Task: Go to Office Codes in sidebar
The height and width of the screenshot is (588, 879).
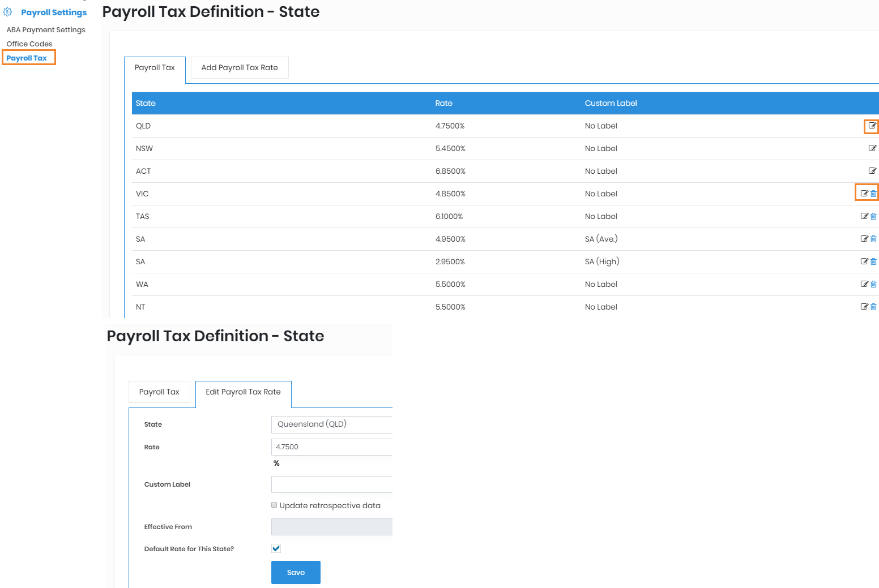Action: 29,44
